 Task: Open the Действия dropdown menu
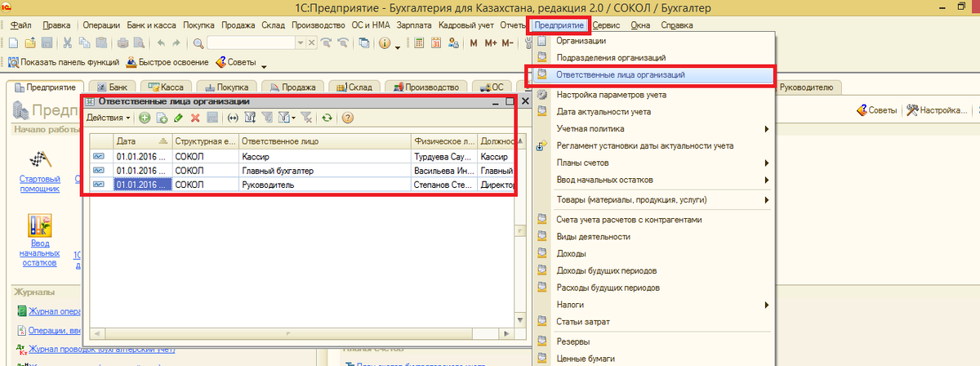click(x=108, y=118)
